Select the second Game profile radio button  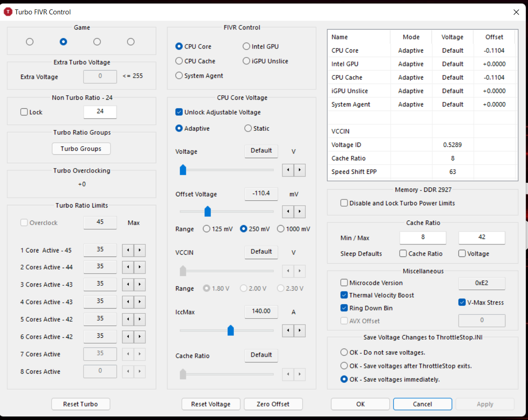click(63, 42)
